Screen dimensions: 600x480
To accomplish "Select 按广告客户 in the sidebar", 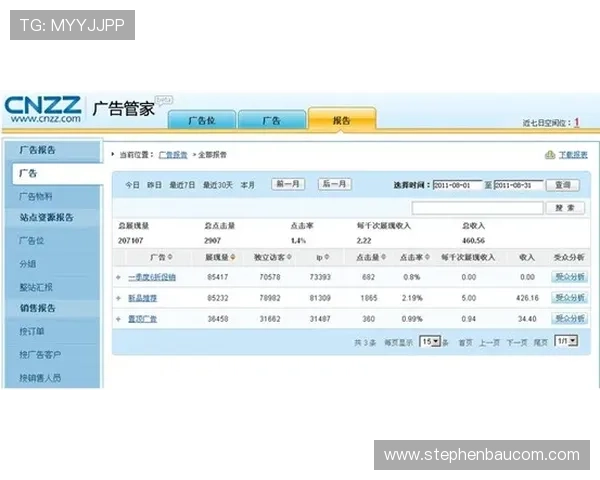I will (40, 354).
